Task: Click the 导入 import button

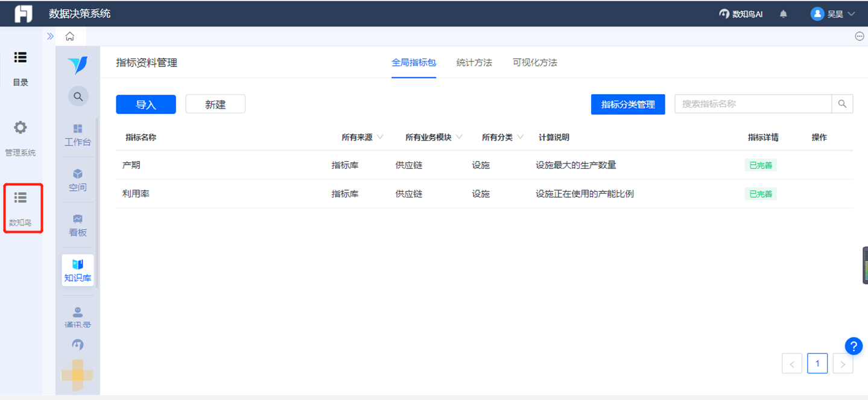Action: [146, 104]
